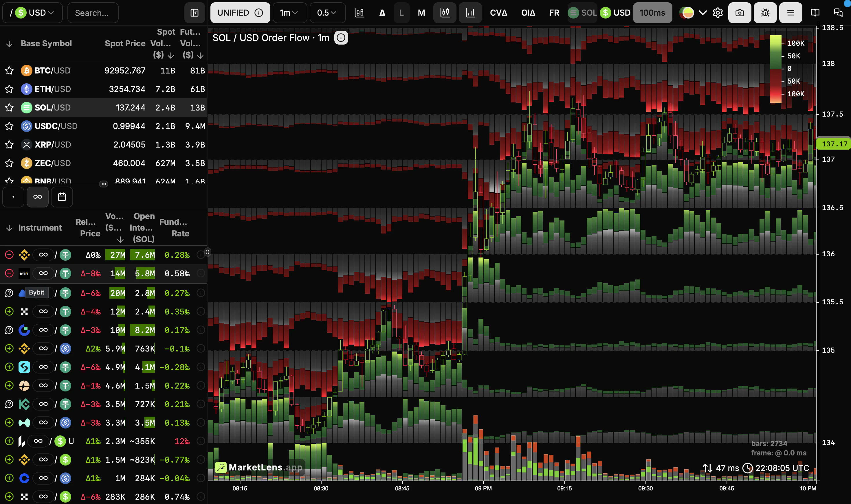Screen dimensions: 851x504
Task: Select the infinity perpetual filter
Action: pos(38,197)
